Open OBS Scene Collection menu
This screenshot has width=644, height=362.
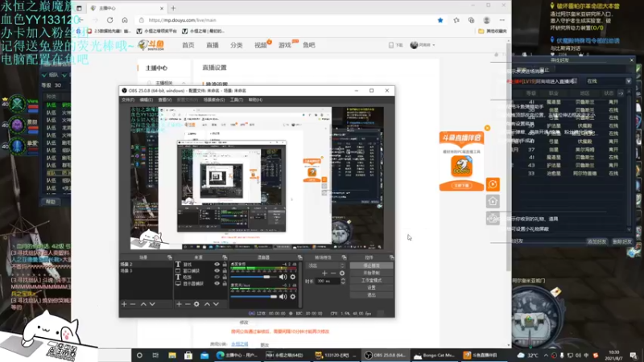[x=214, y=100]
